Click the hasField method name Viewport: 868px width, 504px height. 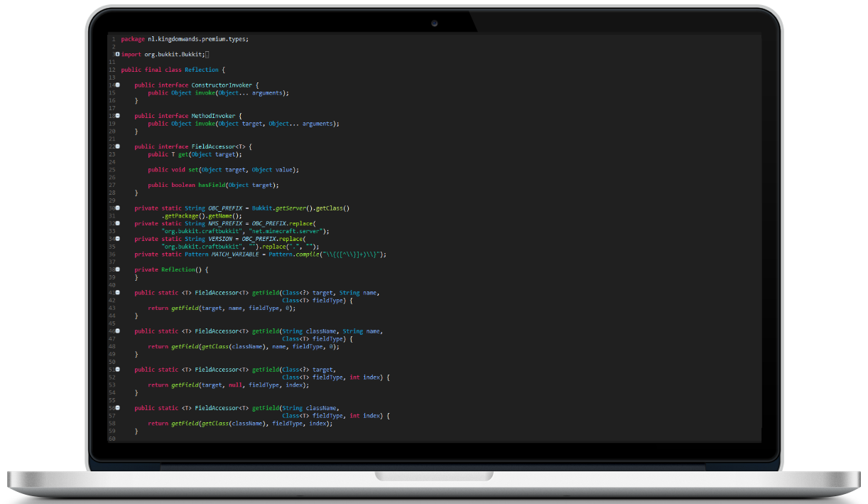pos(210,185)
